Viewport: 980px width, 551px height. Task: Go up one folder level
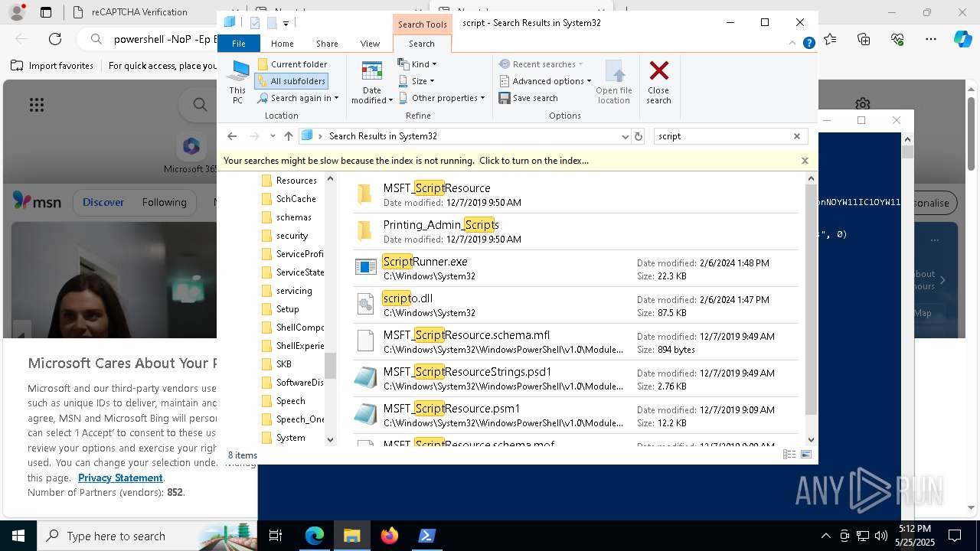coord(289,136)
